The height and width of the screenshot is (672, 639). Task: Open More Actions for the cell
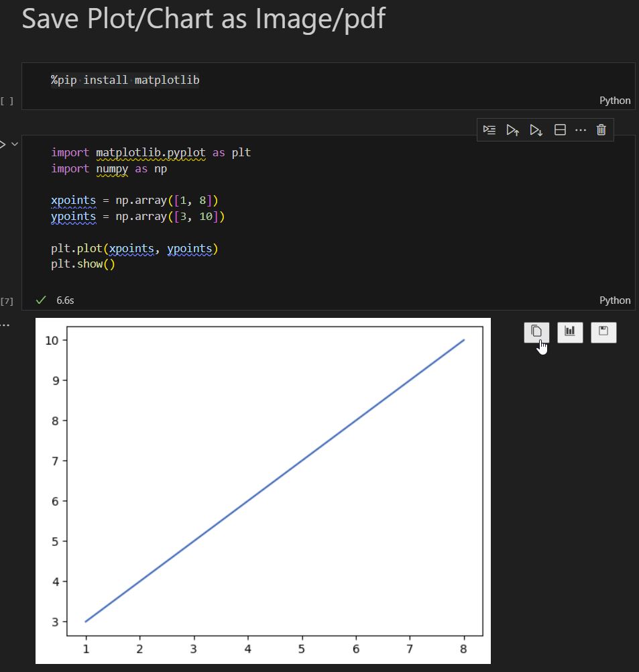pos(580,129)
